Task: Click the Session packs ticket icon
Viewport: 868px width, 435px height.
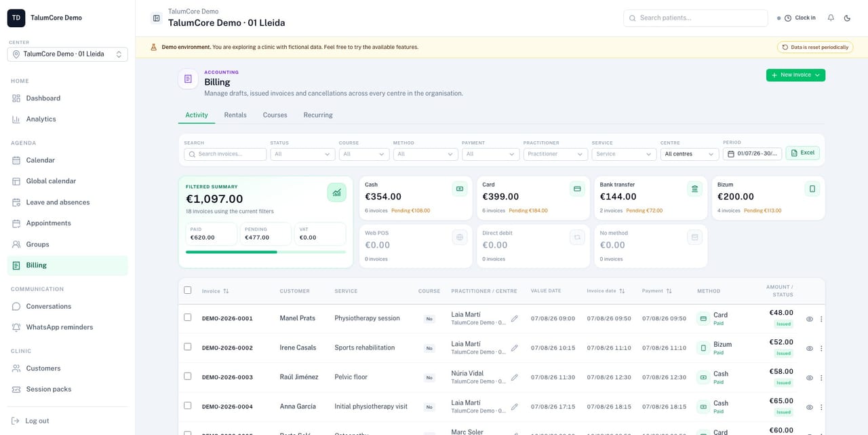Action: [16, 390]
